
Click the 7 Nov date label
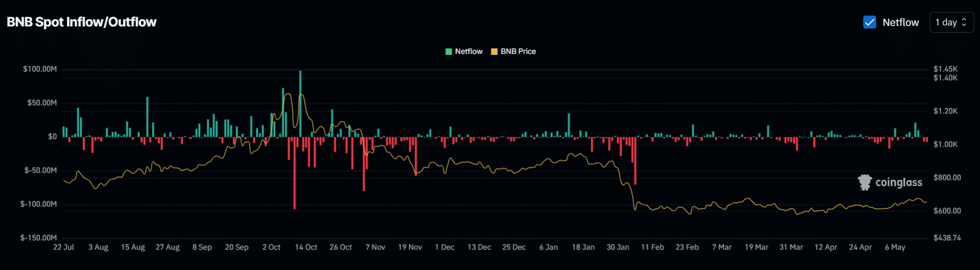click(x=375, y=247)
